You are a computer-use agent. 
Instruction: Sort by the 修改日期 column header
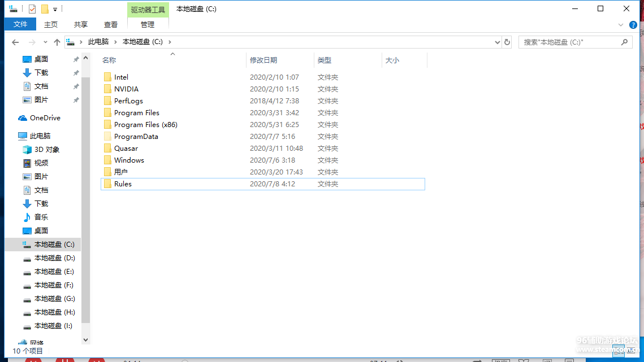point(263,60)
